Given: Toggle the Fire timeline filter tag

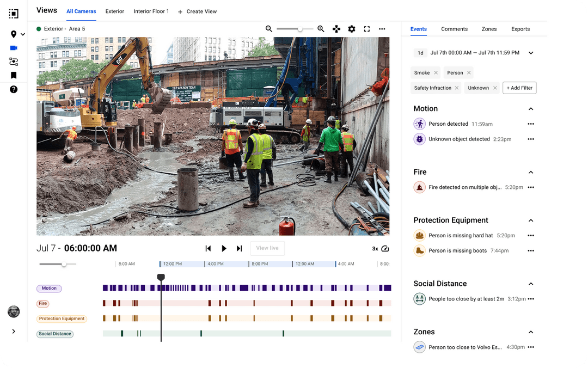Looking at the screenshot, I should point(43,304).
